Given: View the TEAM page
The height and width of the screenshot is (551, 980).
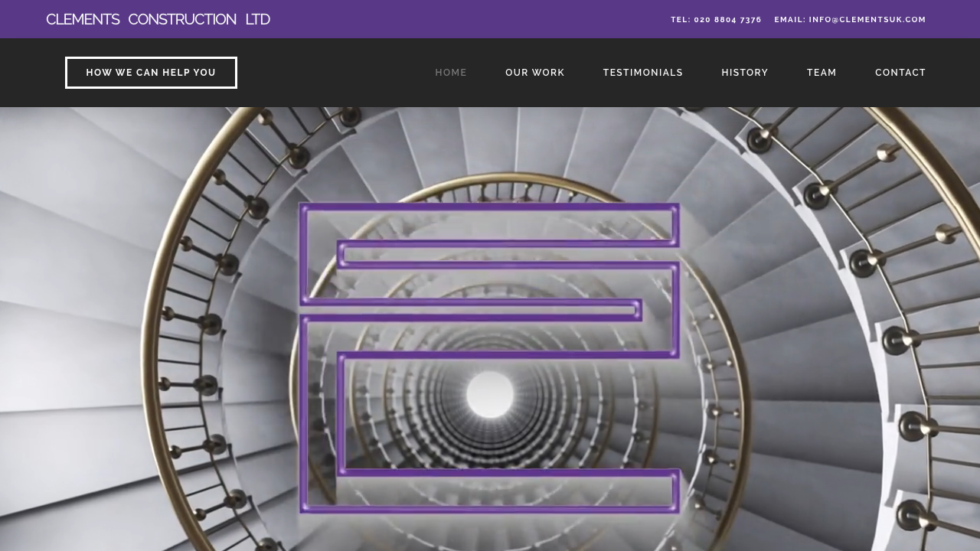Looking at the screenshot, I should click(822, 72).
